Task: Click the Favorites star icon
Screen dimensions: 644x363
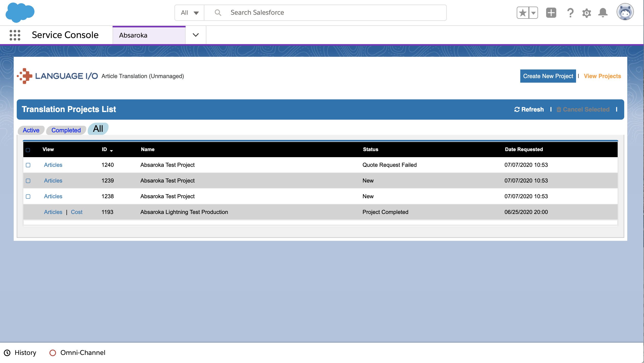Action: coord(523,13)
